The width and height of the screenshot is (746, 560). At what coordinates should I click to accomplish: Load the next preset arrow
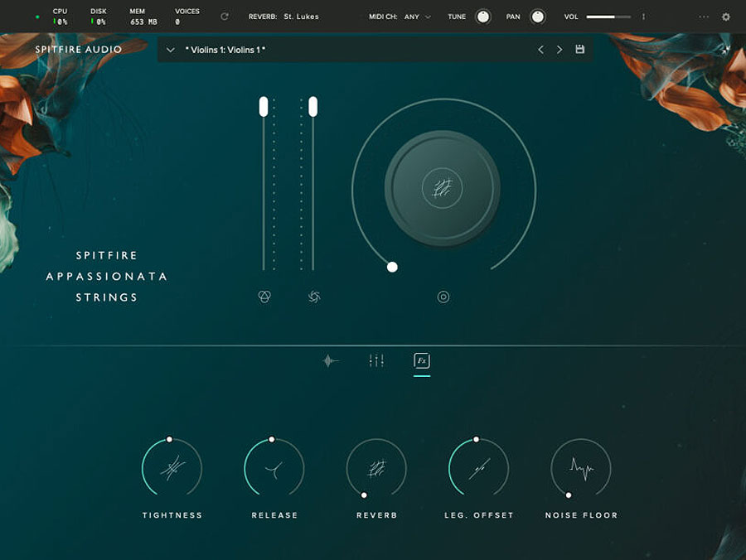pos(559,50)
